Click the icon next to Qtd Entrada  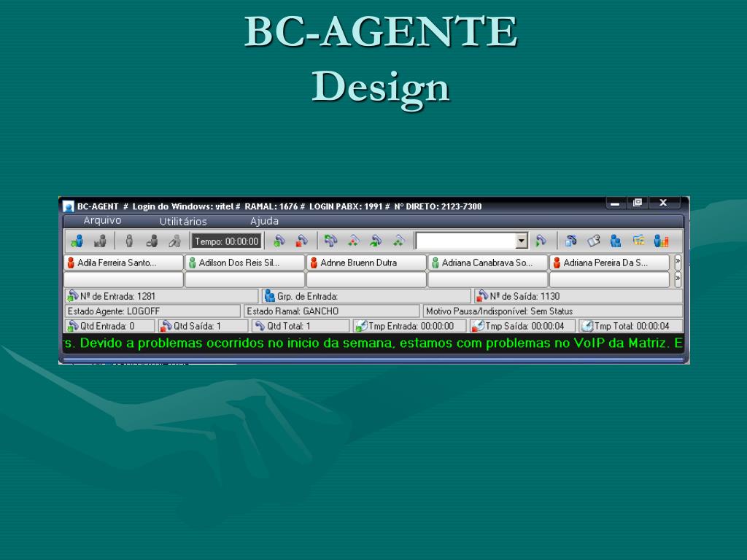click(72, 326)
